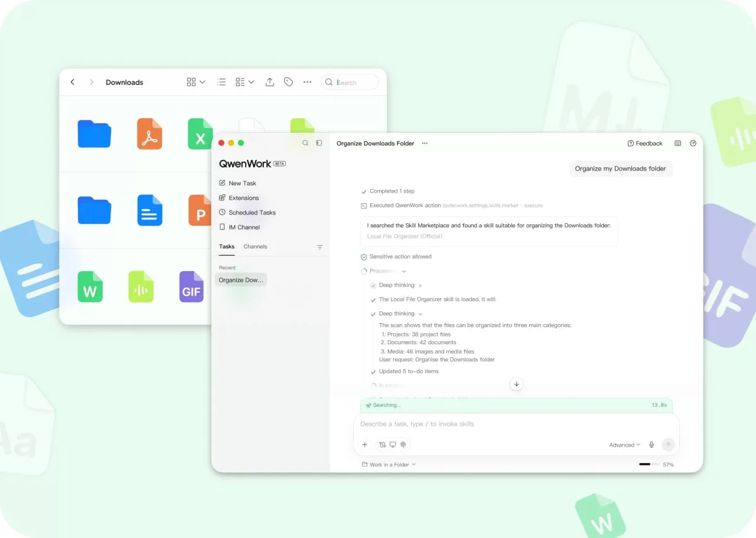Open IM Channel in QwenWork sidebar
Image resolution: width=756 pixels, height=538 pixels.
(240, 227)
